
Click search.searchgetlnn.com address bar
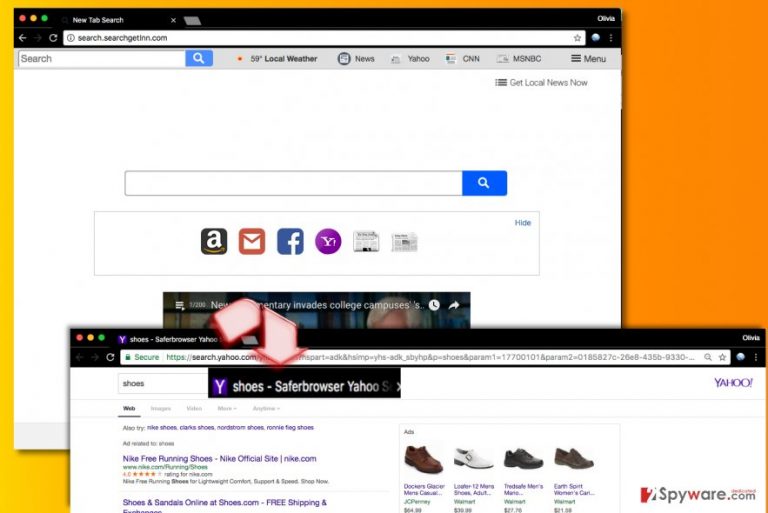click(x=324, y=38)
